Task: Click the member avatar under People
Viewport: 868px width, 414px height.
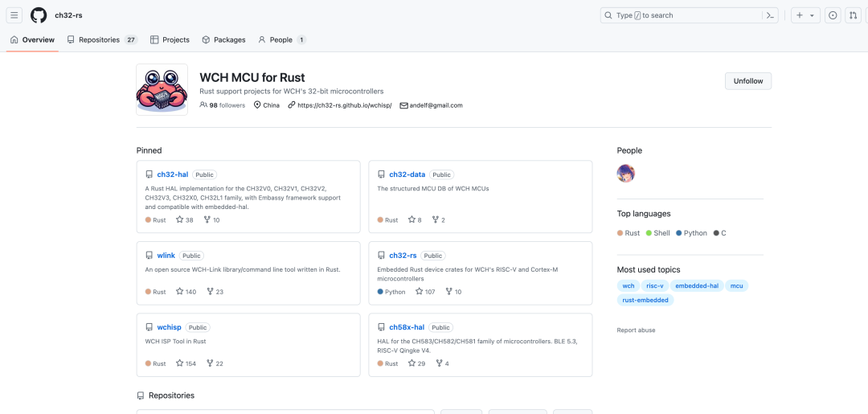Action: tap(625, 174)
